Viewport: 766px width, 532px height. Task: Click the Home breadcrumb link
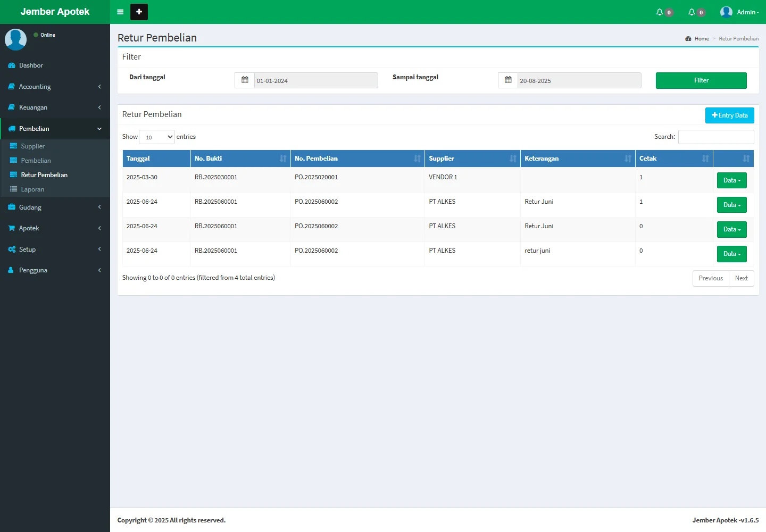pos(701,39)
